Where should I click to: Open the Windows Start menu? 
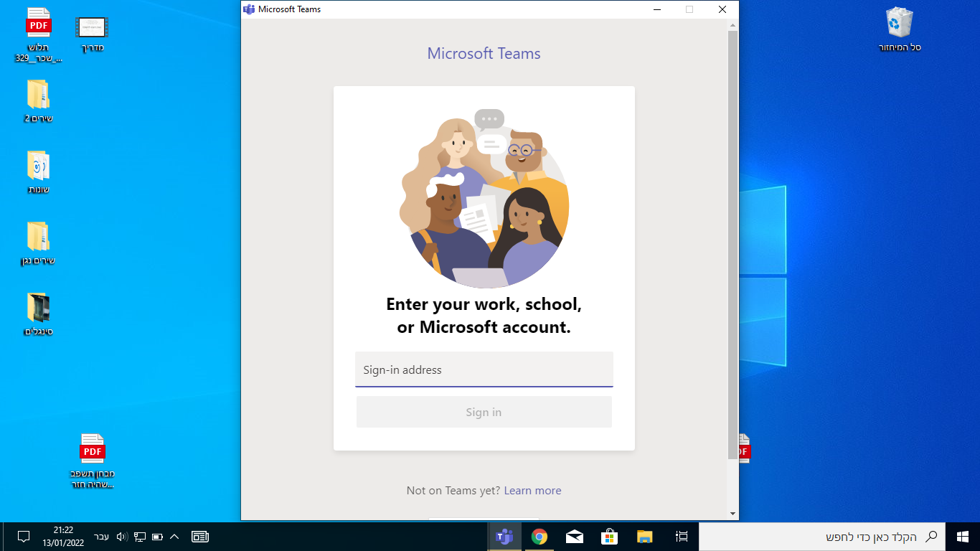tap(963, 537)
